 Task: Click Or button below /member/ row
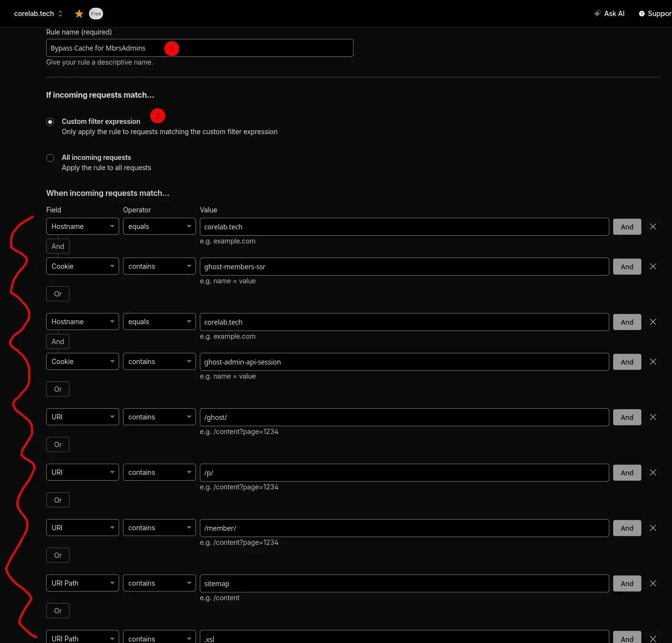coord(58,556)
